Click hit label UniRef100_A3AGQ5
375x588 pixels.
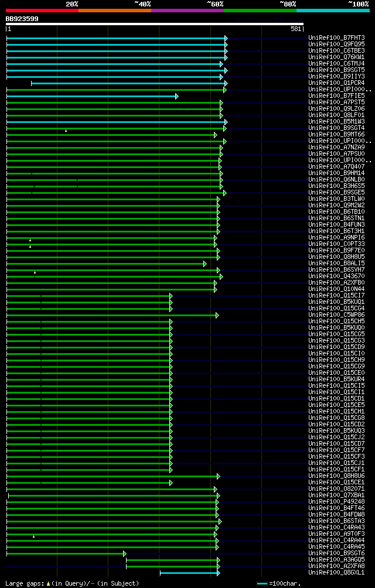point(336,560)
